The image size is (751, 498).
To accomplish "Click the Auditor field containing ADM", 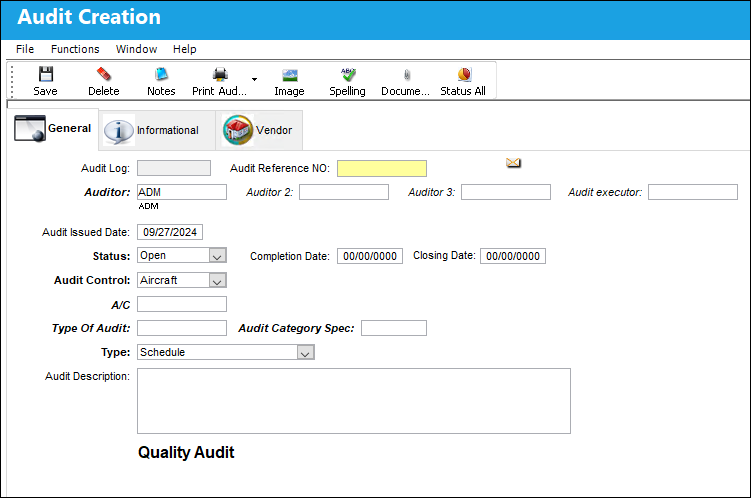I will pos(182,192).
